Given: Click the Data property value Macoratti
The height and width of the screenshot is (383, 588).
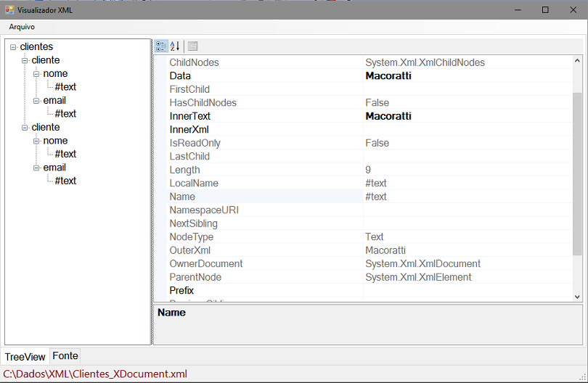Looking at the screenshot, I should click(388, 75).
